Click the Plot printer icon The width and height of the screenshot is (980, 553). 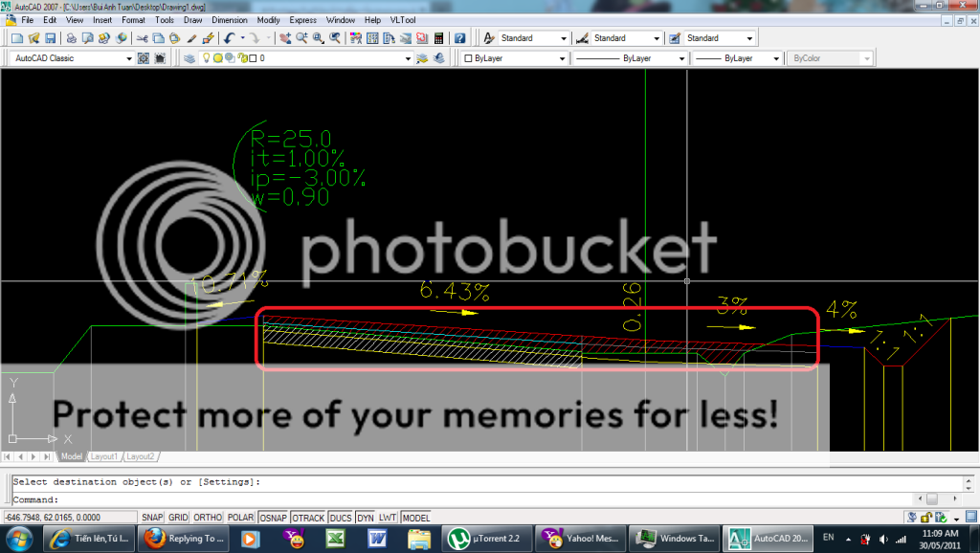71,38
